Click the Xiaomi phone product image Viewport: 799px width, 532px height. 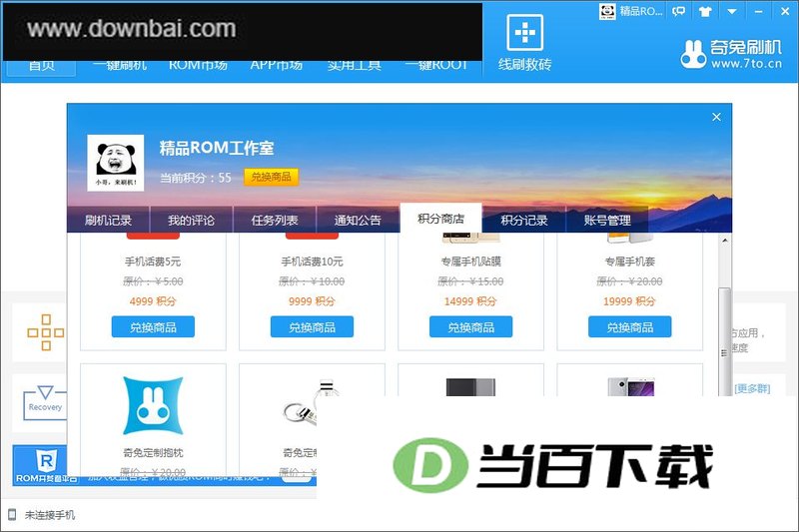pos(631,387)
